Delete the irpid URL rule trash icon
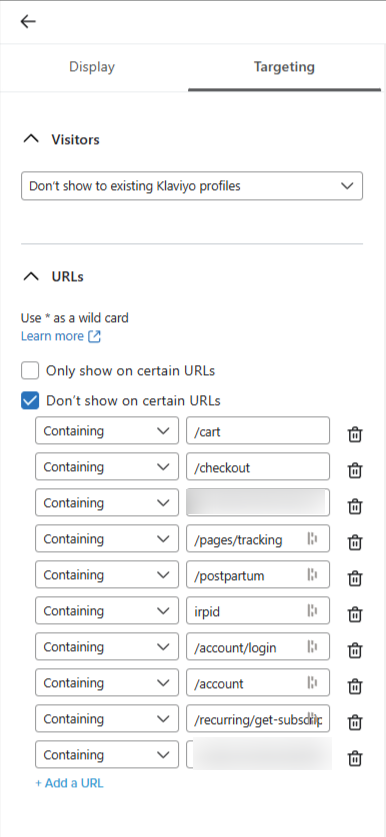 (x=355, y=614)
